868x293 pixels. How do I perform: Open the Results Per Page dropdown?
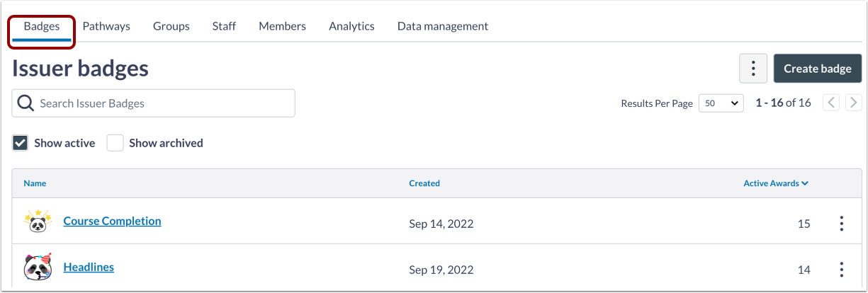tap(721, 103)
